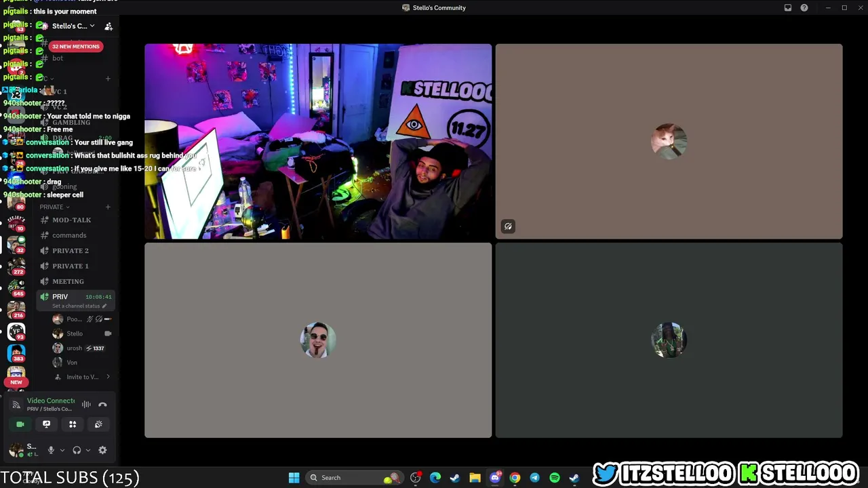Open server with 545 unread badge

(x=16, y=288)
